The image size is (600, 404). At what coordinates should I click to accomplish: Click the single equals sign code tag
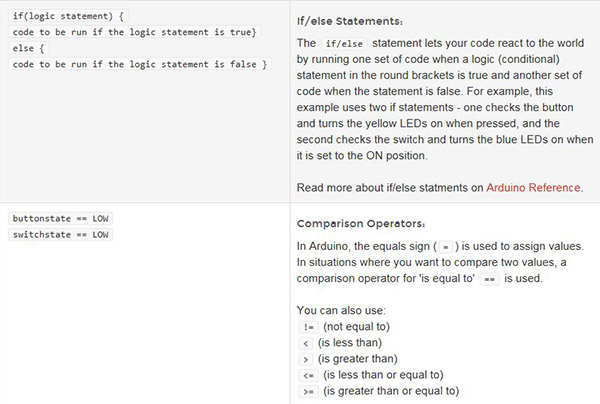[446, 245]
